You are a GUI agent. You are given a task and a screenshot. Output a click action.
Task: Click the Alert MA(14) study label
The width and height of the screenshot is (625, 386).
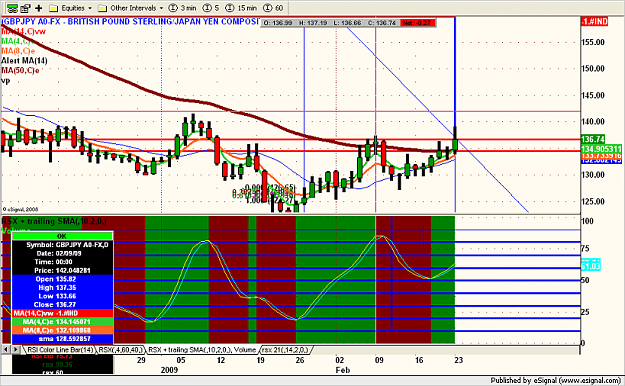coord(24,61)
